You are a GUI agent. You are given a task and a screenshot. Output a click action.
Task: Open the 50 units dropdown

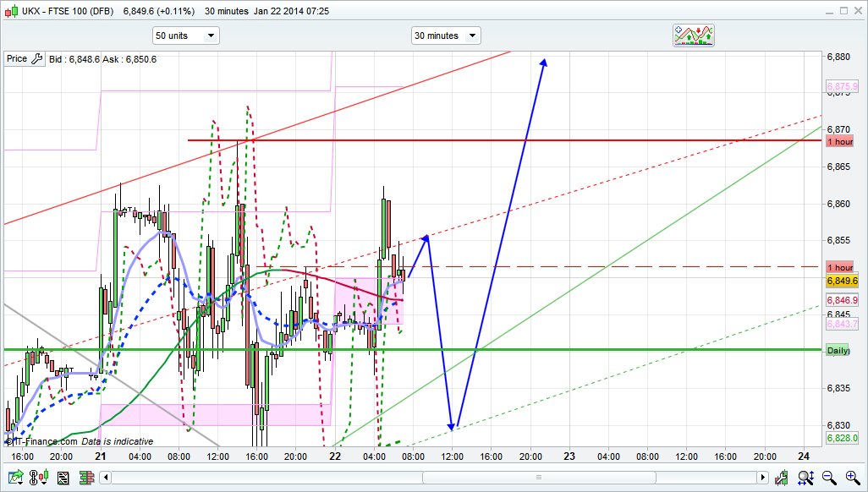[185, 36]
